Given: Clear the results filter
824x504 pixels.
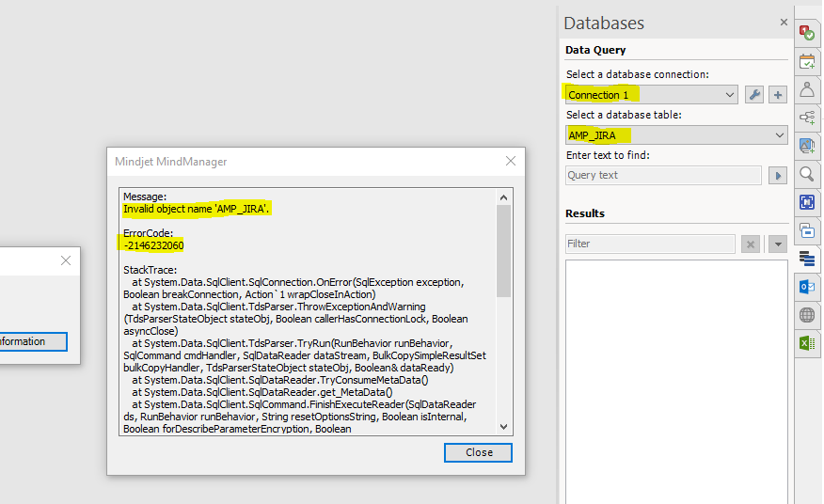Looking at the screenshot, I should [751, 244].
